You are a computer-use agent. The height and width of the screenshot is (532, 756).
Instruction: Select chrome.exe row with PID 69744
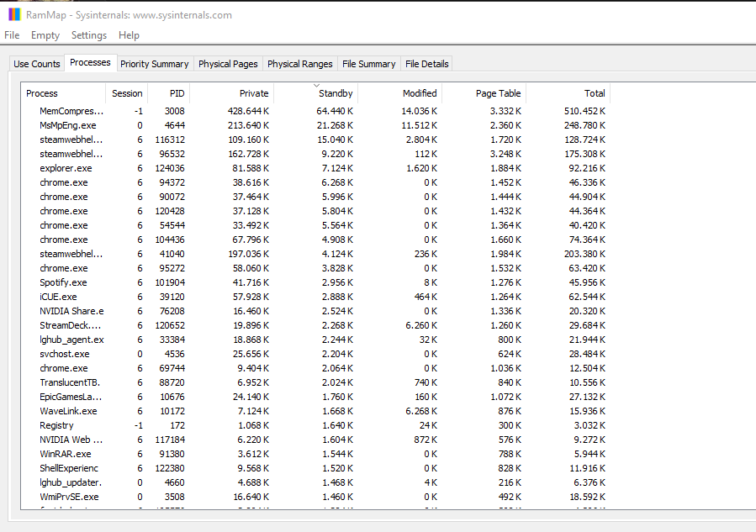coord(316,368)
